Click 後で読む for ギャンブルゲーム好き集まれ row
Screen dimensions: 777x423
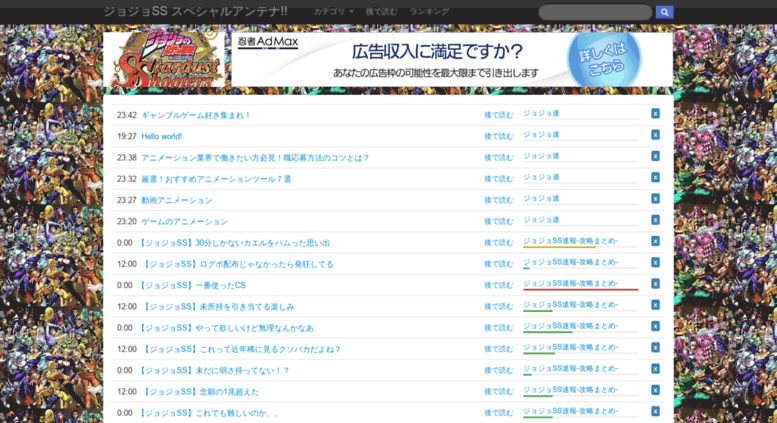coord(499,115)
